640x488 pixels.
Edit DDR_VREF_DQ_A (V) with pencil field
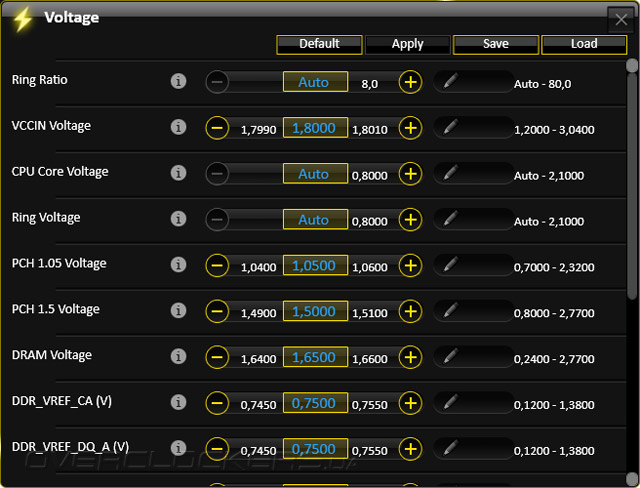coord(473,449)
